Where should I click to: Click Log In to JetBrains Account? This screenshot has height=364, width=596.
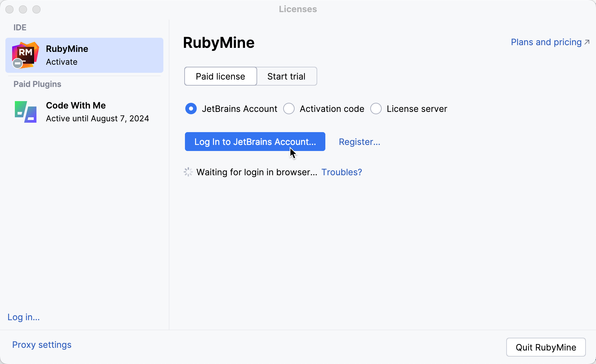coord(255,142)
